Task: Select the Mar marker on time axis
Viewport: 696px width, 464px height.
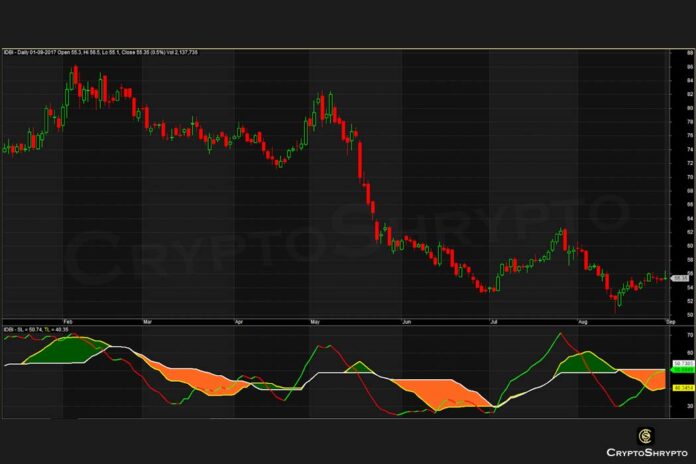Action: [147, 321]
